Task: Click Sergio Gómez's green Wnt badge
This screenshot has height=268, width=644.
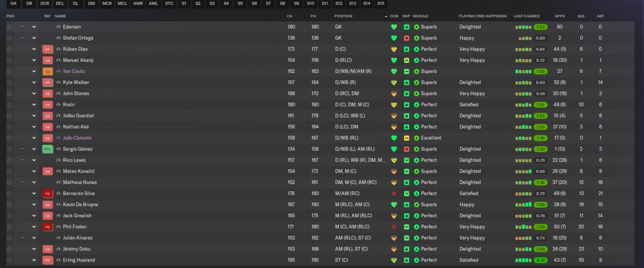Action: (x=48, y=149)
